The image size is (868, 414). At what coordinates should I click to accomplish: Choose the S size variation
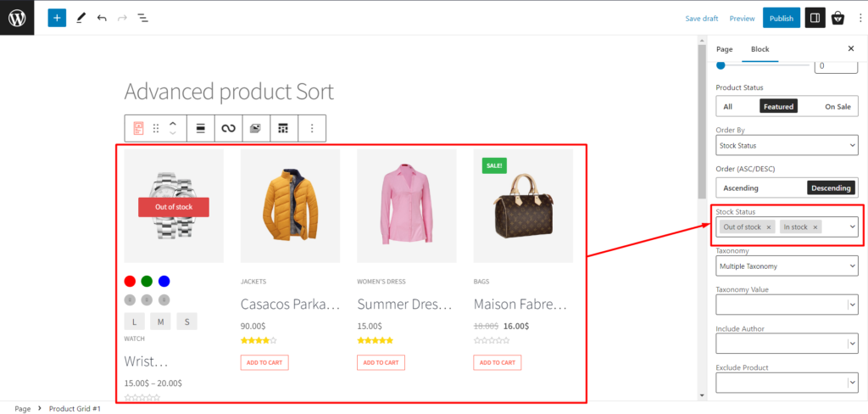[x=187, y=322]
